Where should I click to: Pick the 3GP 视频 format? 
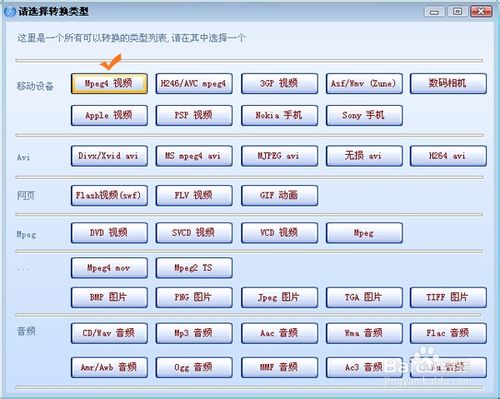click(x=279, y=83)
